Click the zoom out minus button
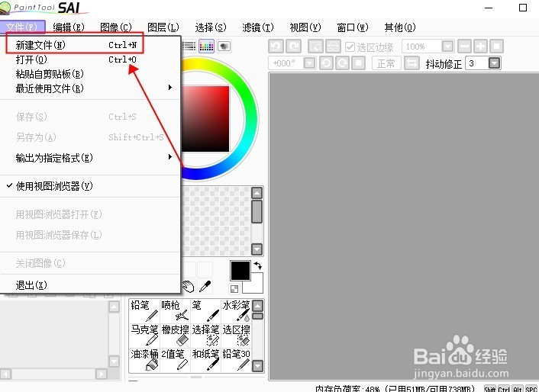The image size is (539, 392). [x=464, y=46]
